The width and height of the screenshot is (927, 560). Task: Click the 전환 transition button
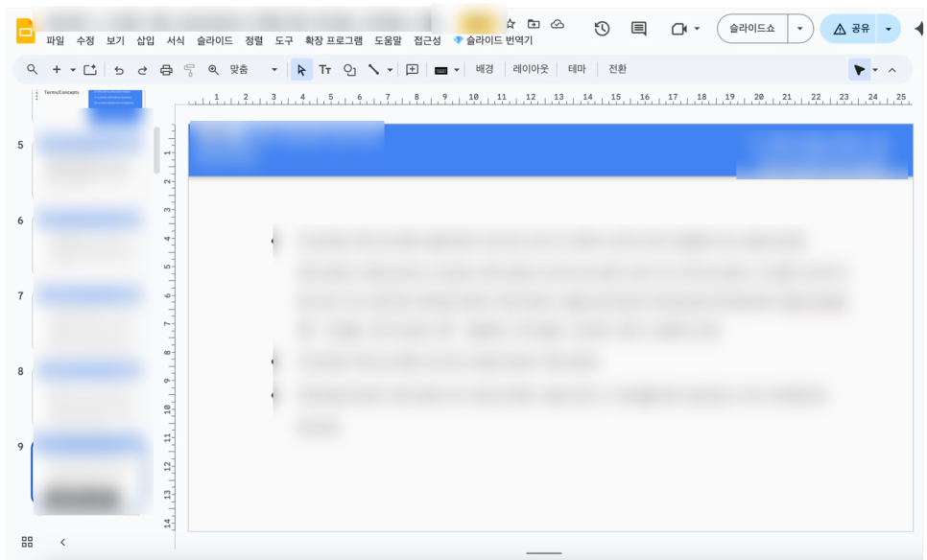coord(617,69)
